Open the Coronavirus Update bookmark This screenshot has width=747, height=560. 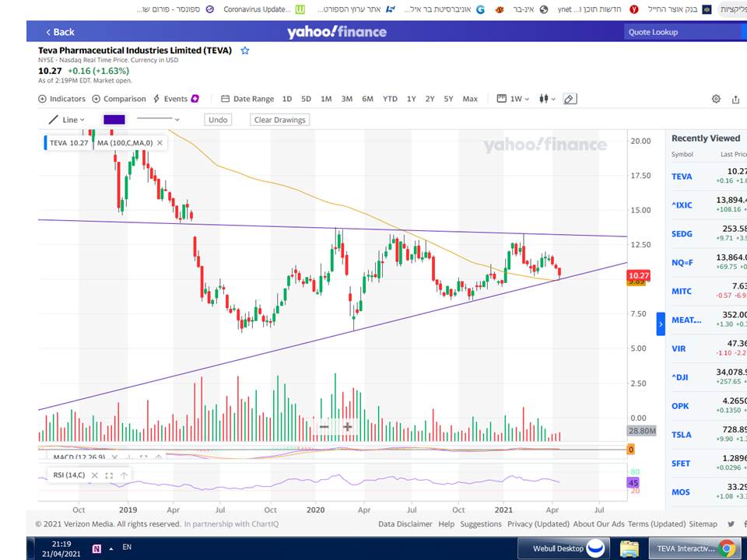click(x=264, y=9)
